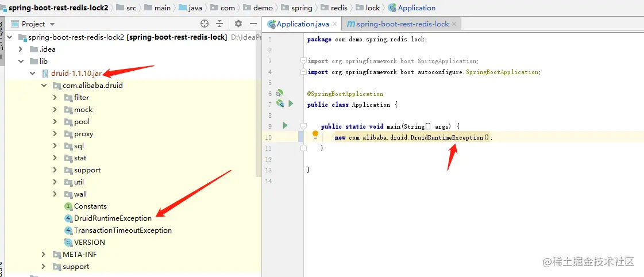Screen dimensions: 644x277
Task: Click the sql package folder icon
Action: click(68, 146)
